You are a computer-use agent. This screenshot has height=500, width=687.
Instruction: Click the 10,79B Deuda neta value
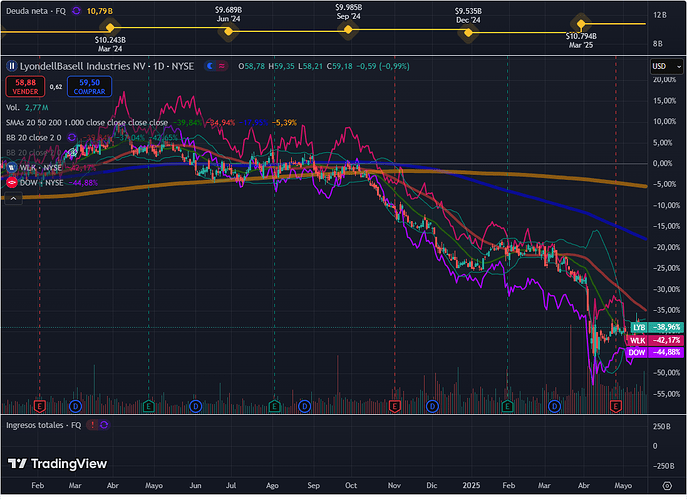(x=99, y=11)
